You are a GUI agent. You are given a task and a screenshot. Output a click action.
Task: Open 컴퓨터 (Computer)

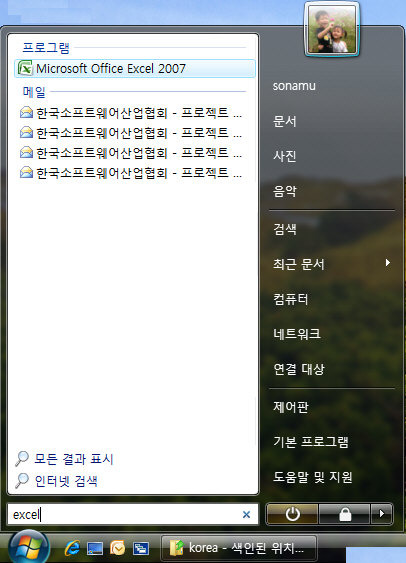(x=290, y=299)
